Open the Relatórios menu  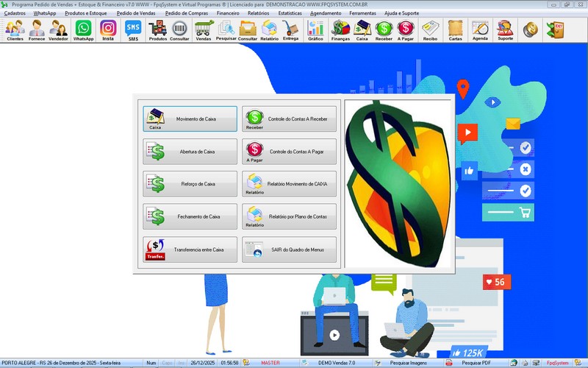pyautogui.click(x=259, y=13)
